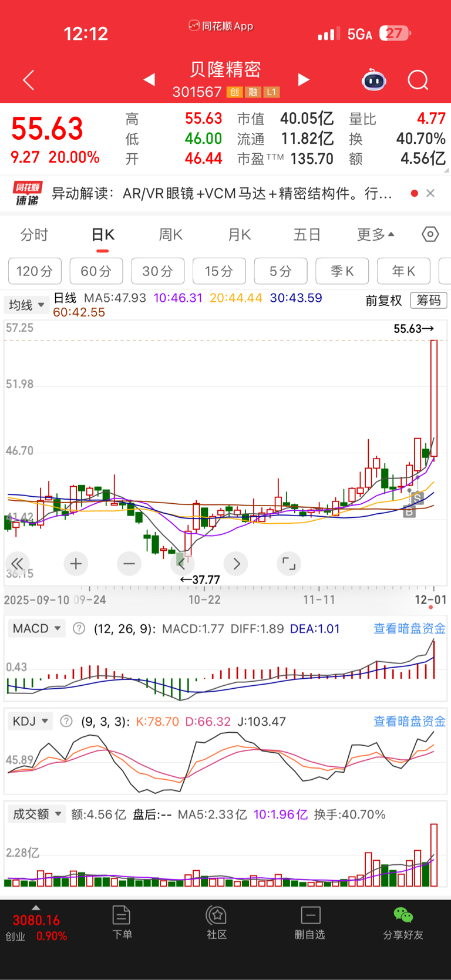Open 均线 overlay dropdown
The height and width of the screenshot is (980, 451).
26,305
